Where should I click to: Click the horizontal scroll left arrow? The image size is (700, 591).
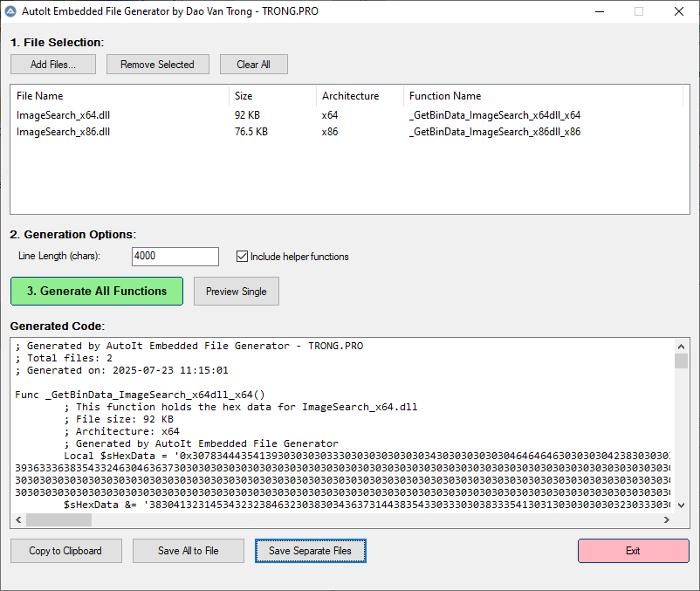pyautogui.click(x=18, y=519)
